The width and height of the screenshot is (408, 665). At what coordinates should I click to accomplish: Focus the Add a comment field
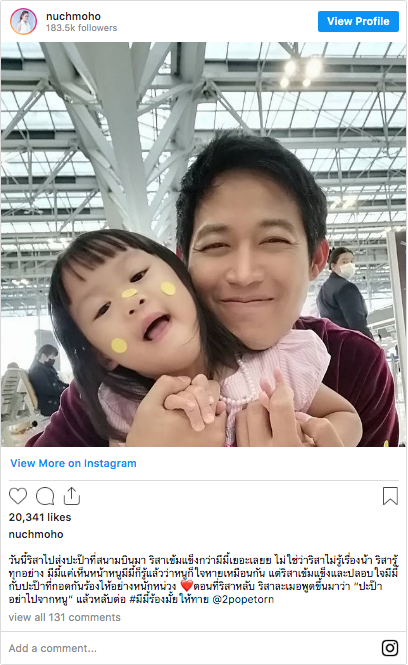191,648
